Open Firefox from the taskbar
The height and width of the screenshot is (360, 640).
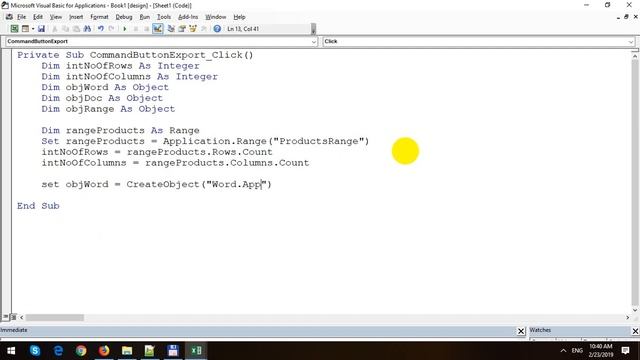point(104,351)
